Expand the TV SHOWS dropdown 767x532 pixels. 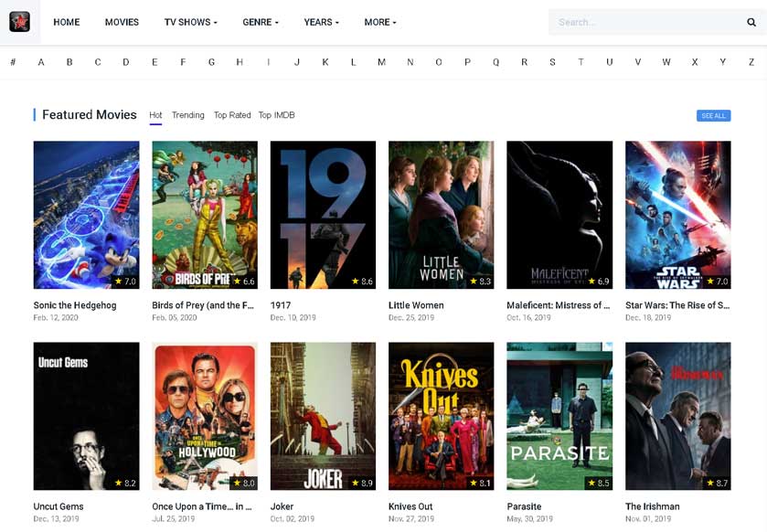point(191,22)
